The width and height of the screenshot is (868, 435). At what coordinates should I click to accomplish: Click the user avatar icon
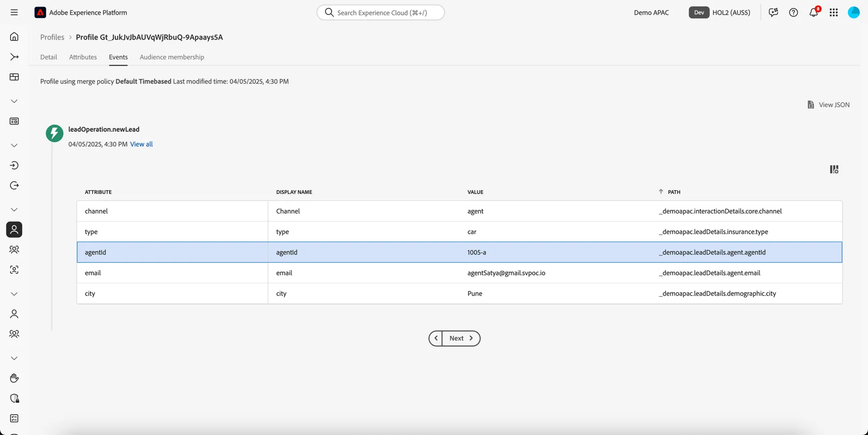click(x=854, y=13)
